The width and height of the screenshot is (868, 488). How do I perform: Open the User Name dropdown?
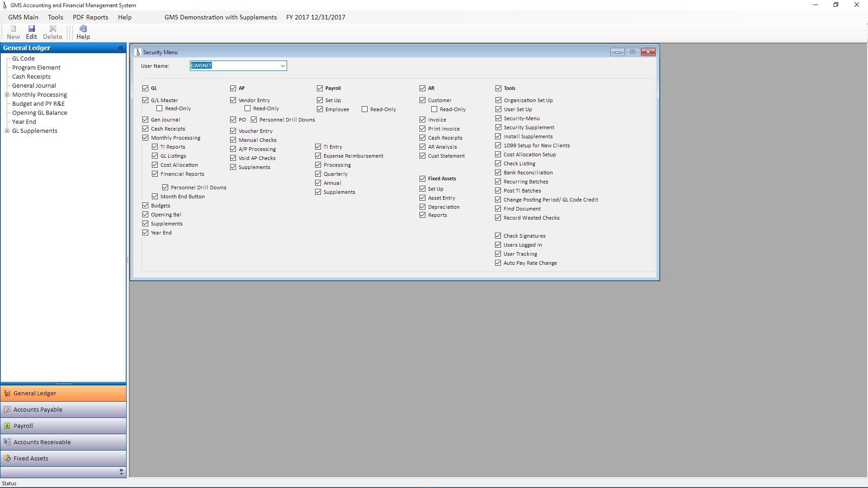pos(283,66)
